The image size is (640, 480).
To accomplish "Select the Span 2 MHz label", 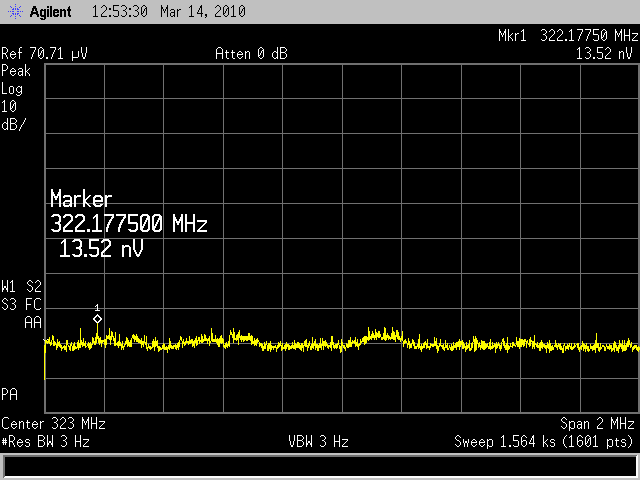I will 598,423.
